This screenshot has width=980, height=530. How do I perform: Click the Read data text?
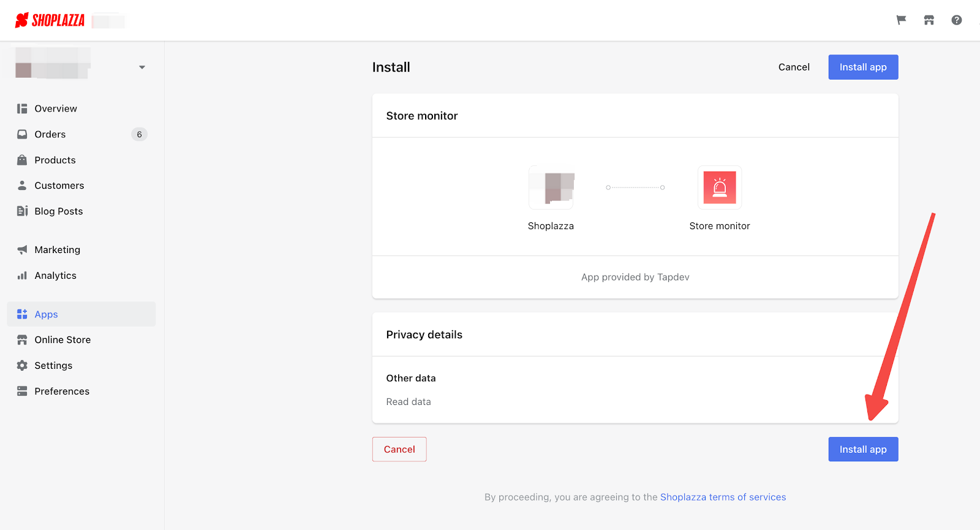pyautogui.click(x=409, y=401)
